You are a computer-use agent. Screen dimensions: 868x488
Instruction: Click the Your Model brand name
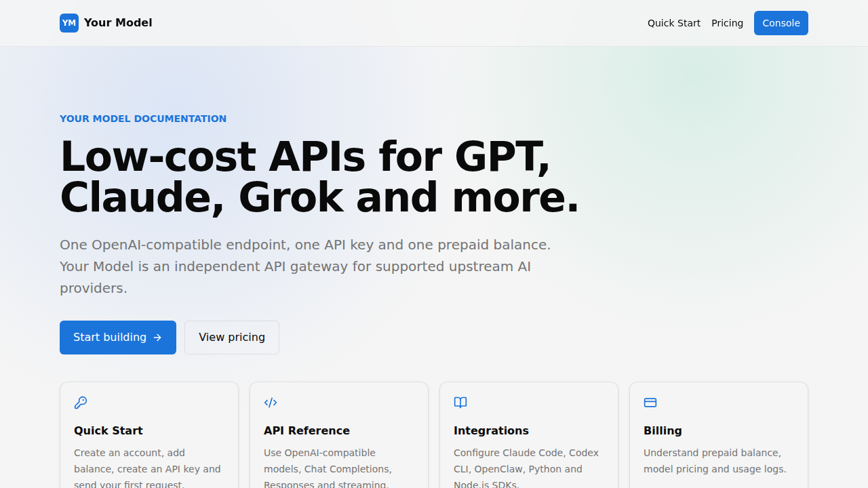pos(118,23)
